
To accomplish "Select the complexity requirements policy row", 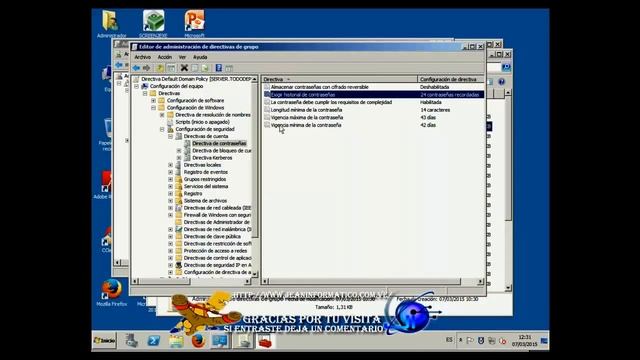I will 331,102.
